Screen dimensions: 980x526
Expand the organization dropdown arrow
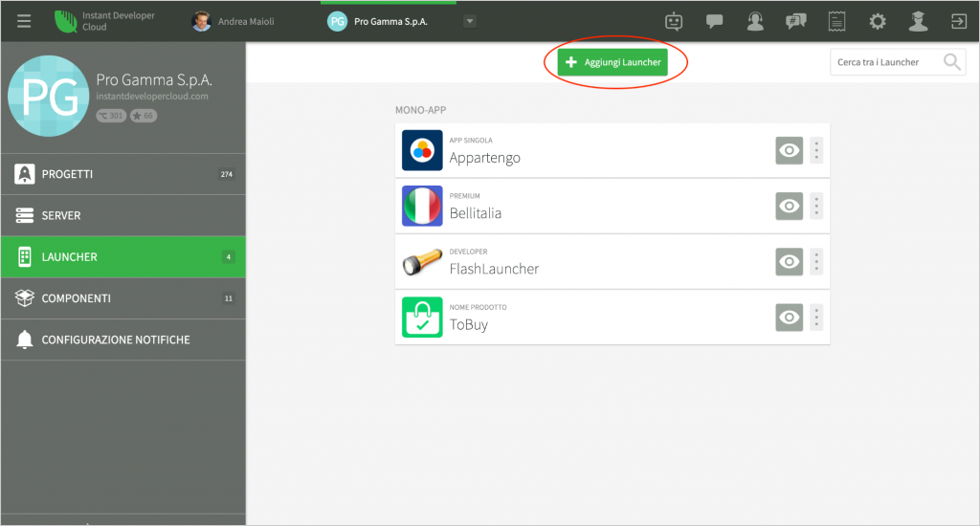(x=469, y=21)
